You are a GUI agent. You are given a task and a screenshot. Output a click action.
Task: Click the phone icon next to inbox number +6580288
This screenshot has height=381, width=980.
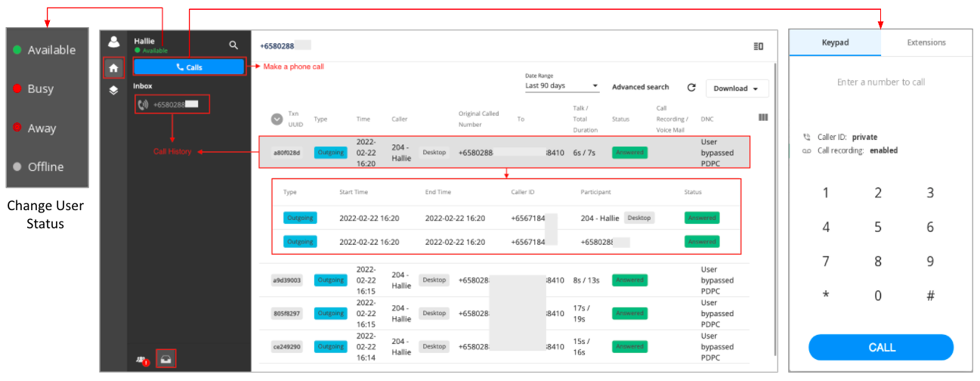[x=144, y=104]
